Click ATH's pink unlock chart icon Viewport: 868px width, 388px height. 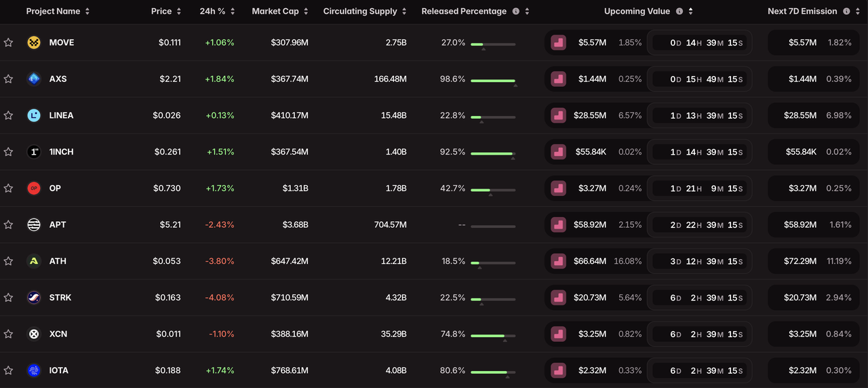click(558, 261)
